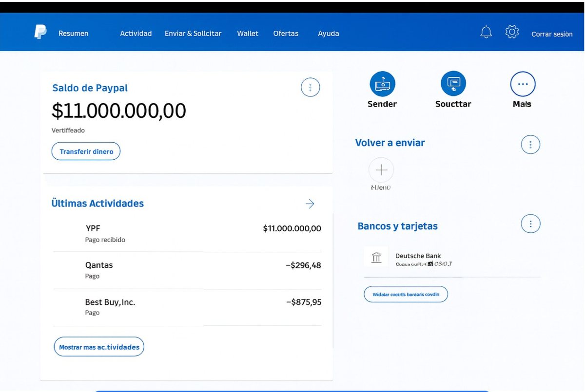
Task: Open the Qantas payment transaction
Action: (187, 270)
